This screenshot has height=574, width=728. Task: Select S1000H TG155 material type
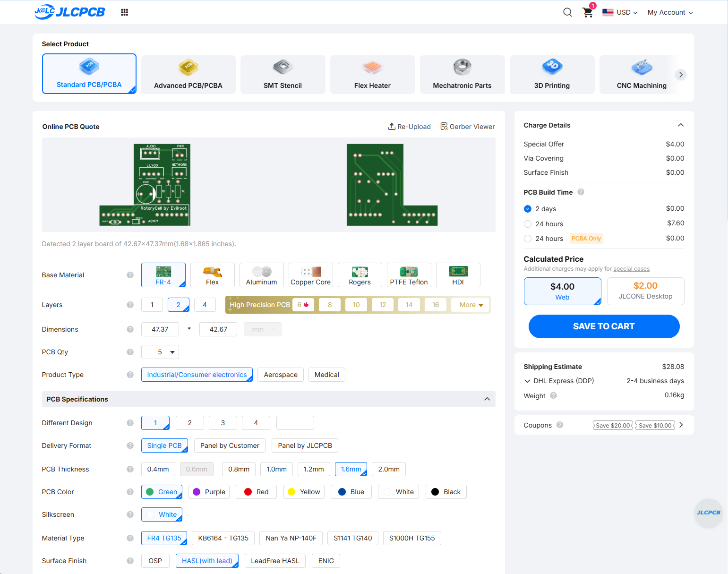[412, 538]
